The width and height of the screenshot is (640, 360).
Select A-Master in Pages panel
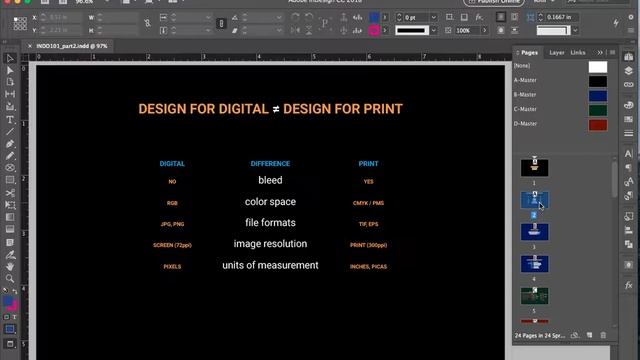525,80
